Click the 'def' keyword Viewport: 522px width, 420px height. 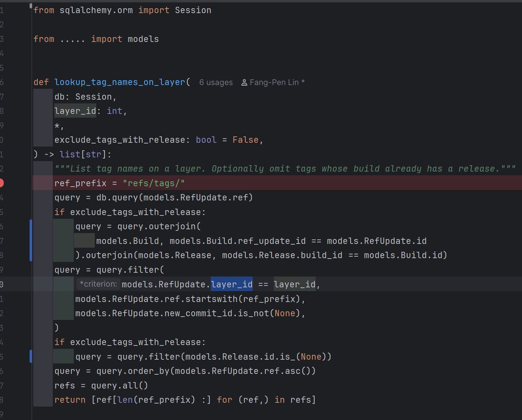point(41,82)
